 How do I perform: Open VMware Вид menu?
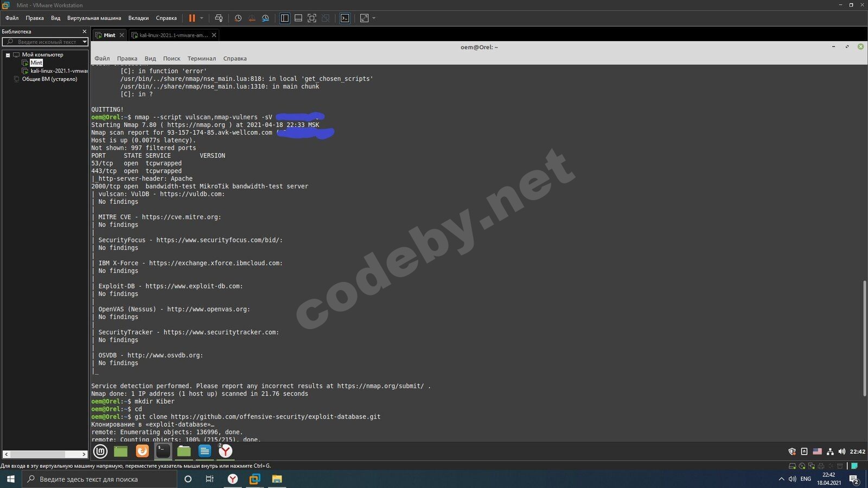pyautogui.click(x=56, y=18)
